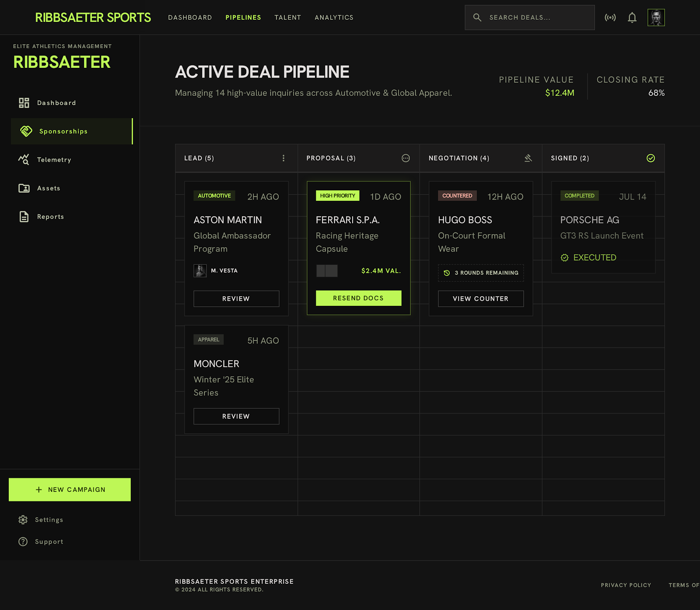Image resolution: width=700 pixels, height=610 pixels.
Task: Open the Porsche AG deal title
Action: point(590,220)
